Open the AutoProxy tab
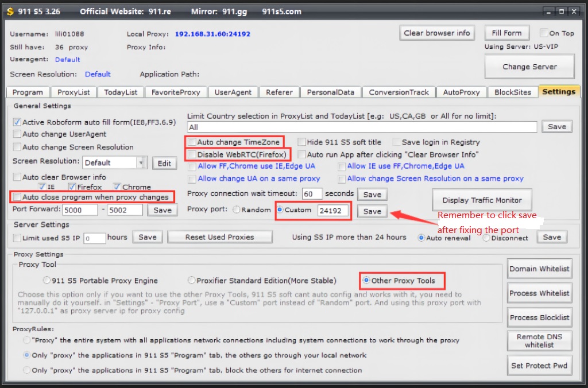Screen dimensions: 588x388 [461, 92]
